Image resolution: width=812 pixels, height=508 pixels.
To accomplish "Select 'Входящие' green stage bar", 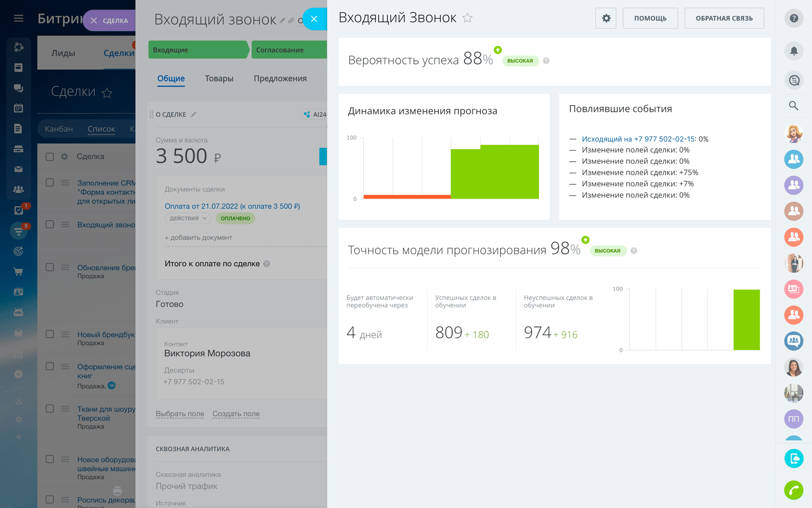I will click(x=197, y=50).
